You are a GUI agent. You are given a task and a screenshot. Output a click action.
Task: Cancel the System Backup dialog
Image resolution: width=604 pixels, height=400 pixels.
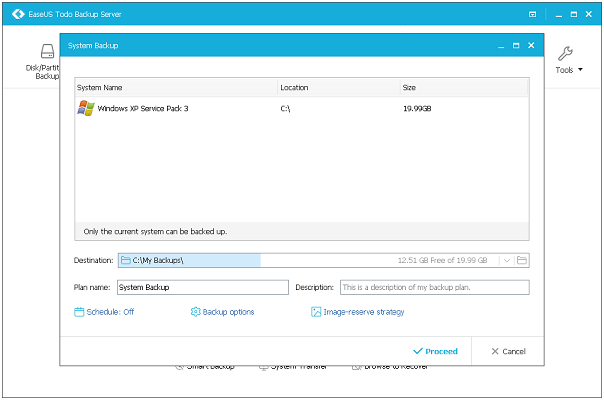[508, 351]
